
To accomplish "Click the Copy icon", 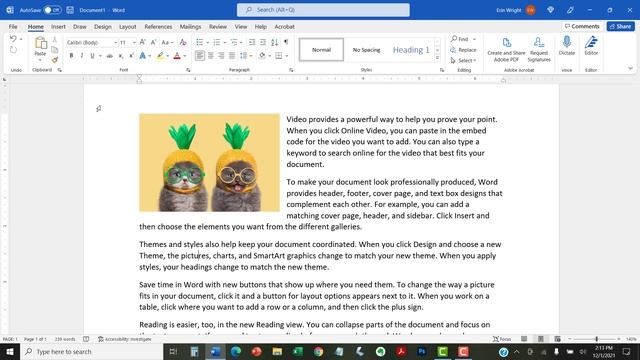I will pos(55,50).
